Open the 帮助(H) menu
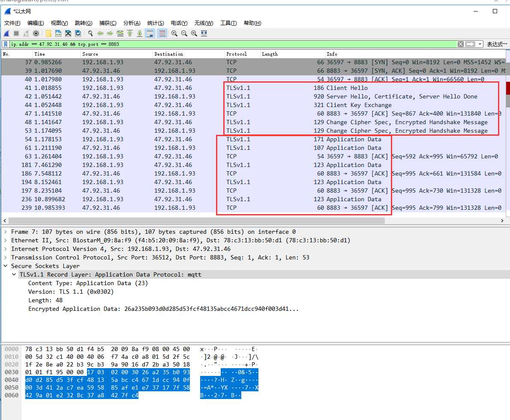510x420 pixels. tap(252, 23)
